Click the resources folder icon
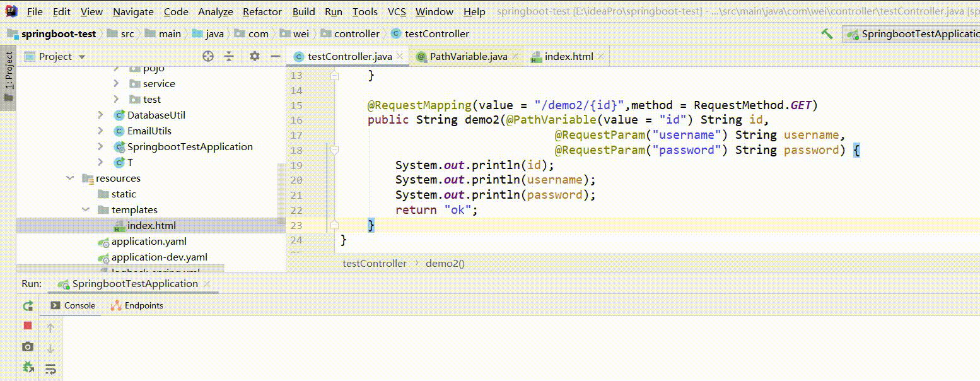The width and height of the screenshot is (980, 381). (x=88, y=179)
